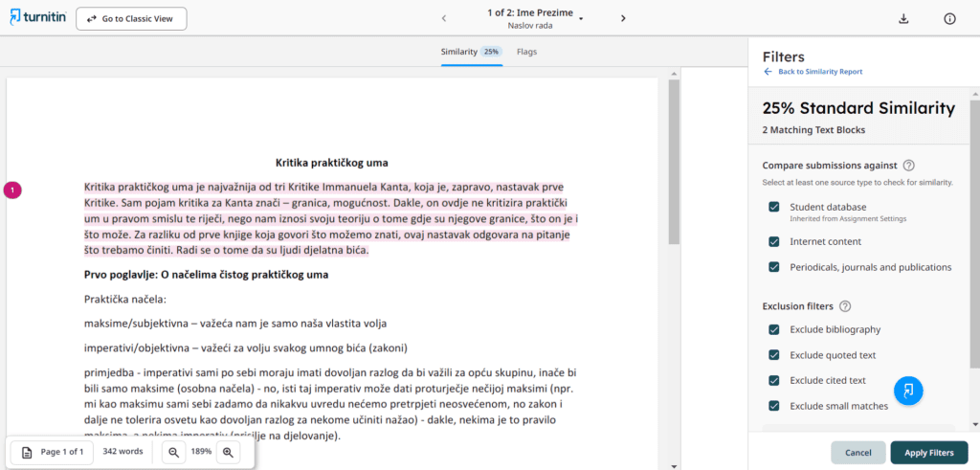
Task: Click the Prvo poglavlje heading
Action: (x=207, y=275)
